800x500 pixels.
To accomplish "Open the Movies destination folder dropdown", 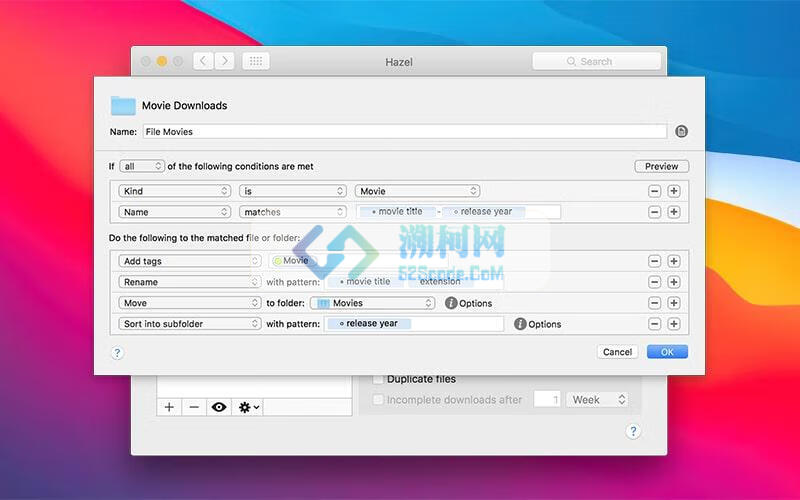I will [x=372, y=303].
